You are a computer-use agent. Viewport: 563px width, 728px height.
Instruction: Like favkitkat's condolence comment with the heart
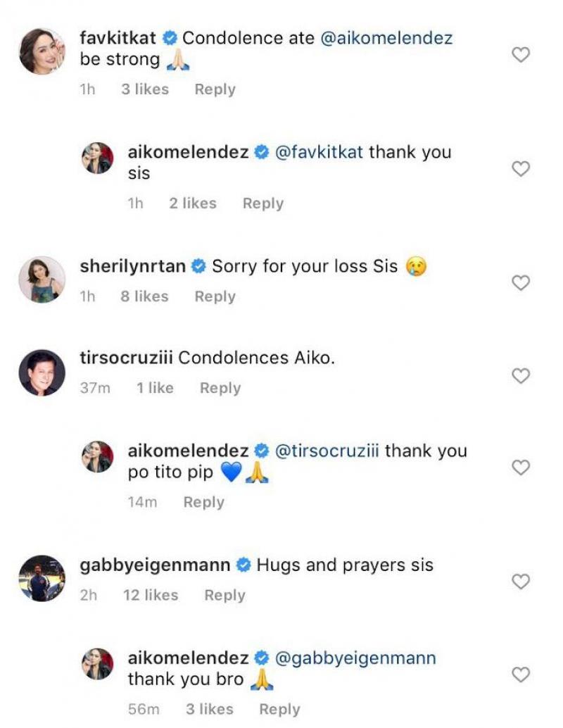[x=520, y=55]
